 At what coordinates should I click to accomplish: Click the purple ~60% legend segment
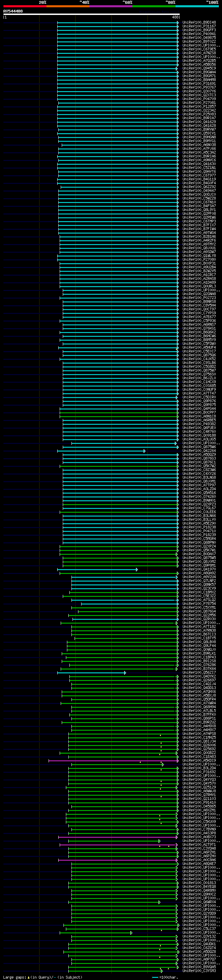click(111, 6)
